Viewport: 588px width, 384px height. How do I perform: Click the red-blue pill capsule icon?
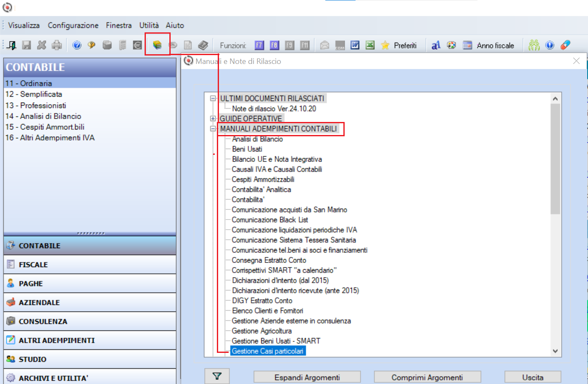[x=565, y=45]
